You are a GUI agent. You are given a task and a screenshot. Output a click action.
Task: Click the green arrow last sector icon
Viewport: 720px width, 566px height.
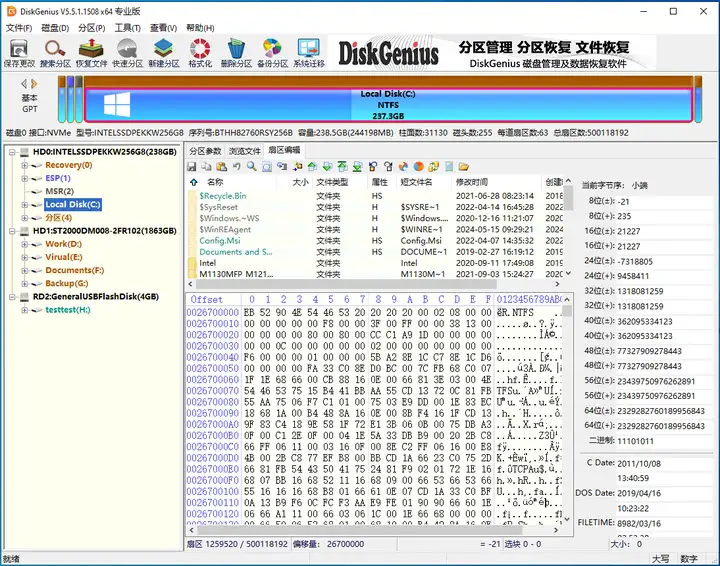pyautogui.click(x=358, y=166)
